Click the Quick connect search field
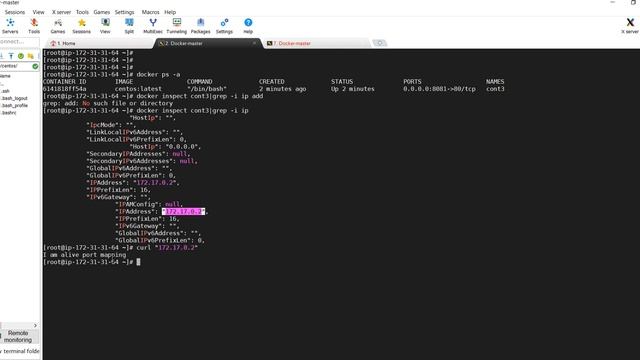The height and width of the screenshot is (360, 640). (19, 42)
